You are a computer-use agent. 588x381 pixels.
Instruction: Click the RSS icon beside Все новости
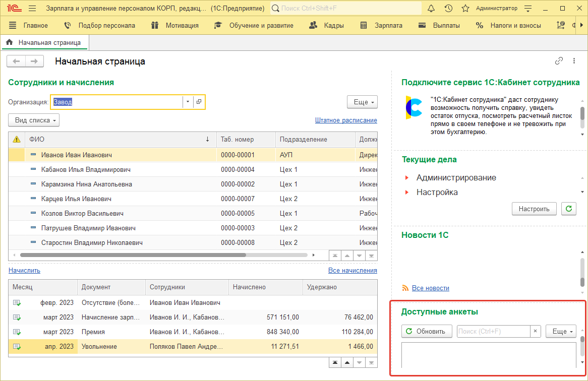[405, 288]
